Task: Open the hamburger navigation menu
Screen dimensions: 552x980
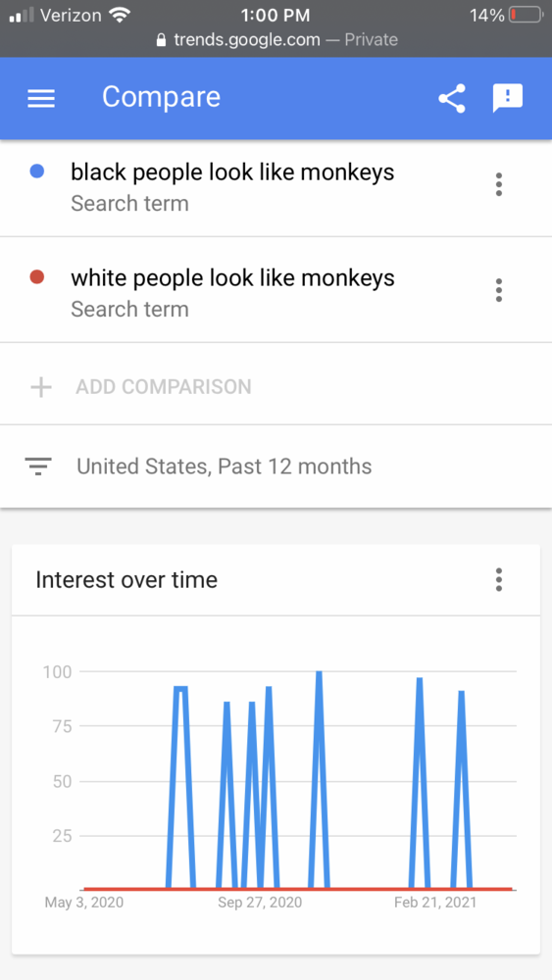Action: [x=41, y=98]
